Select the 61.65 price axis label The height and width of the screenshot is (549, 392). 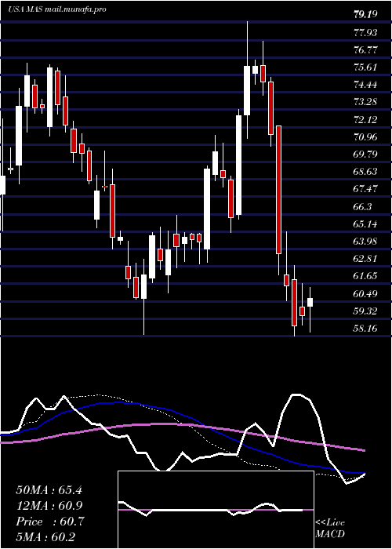(x=365, y=275)
